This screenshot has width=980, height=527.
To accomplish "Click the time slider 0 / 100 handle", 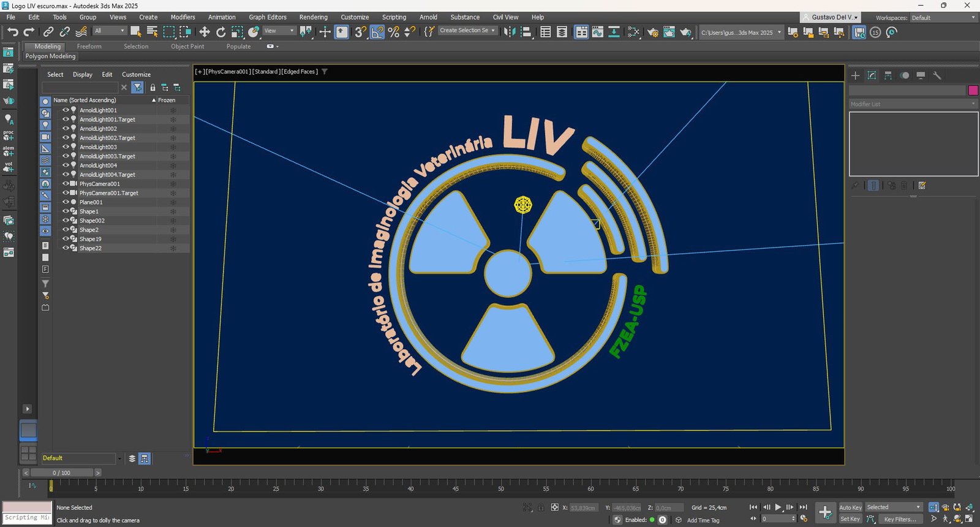I will point(61,473).
